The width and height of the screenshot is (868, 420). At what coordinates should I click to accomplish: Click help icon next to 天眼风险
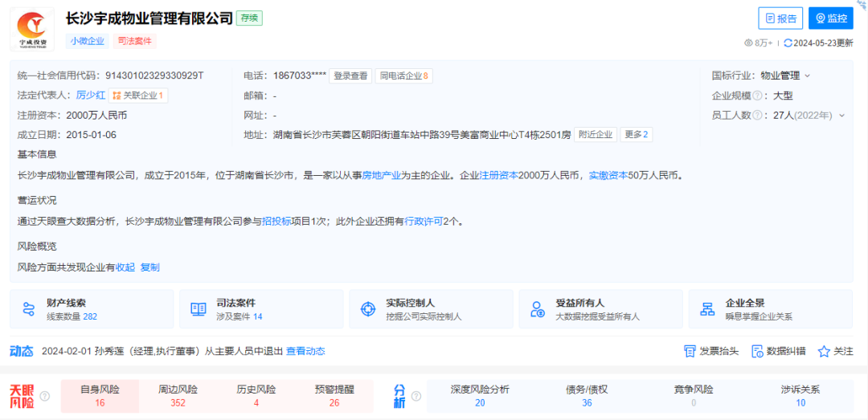pos(45,396)
